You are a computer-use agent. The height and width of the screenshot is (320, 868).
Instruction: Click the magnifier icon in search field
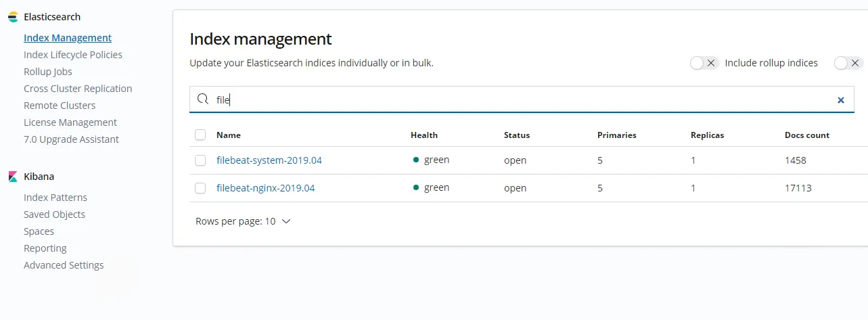(202, 99)
